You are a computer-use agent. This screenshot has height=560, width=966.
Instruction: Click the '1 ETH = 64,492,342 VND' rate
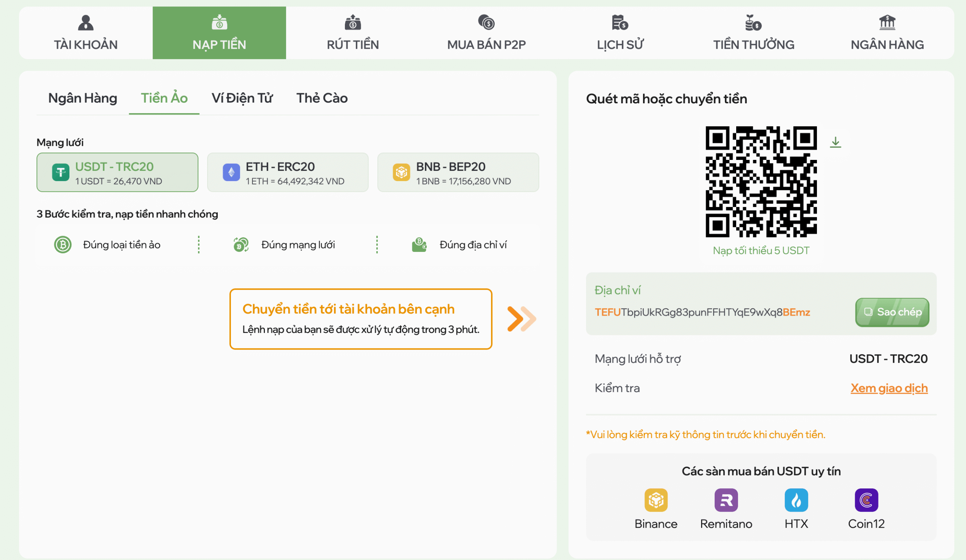295,181
